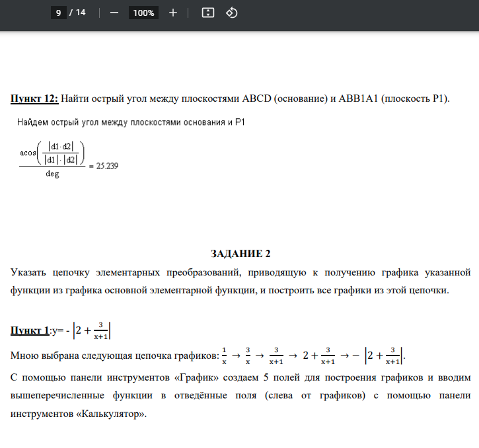Click the 100% zoom level field
The width and height of the screenshot is (479, 448).
[143, 13]
